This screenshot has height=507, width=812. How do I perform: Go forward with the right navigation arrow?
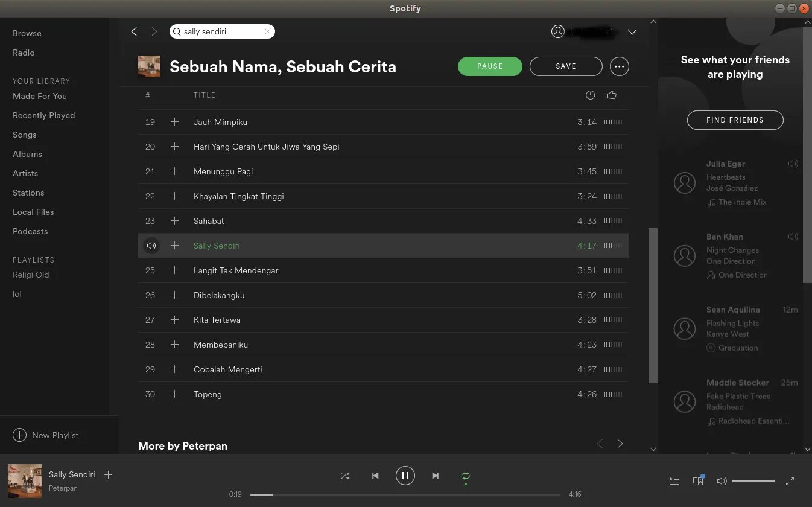click(x=154, y=31)
